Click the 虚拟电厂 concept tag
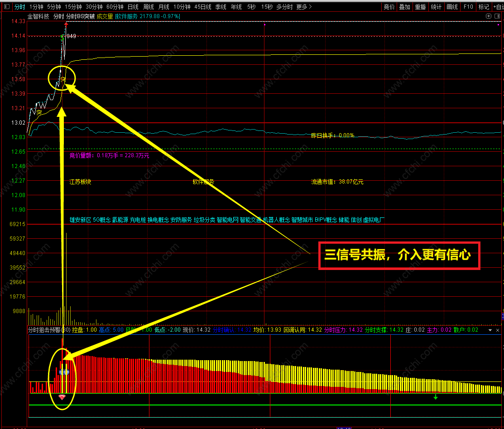This screenshot has width=504, height=429. click(x=374, y=220)
